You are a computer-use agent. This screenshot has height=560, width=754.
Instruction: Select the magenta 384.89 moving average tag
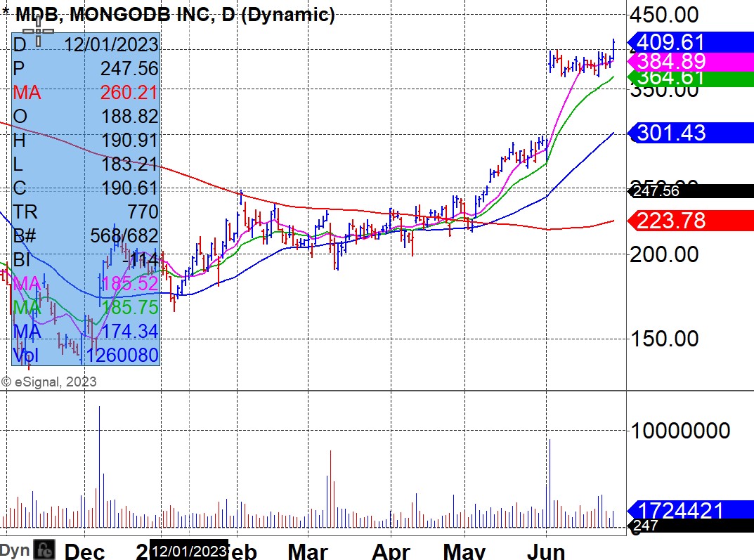691,61
